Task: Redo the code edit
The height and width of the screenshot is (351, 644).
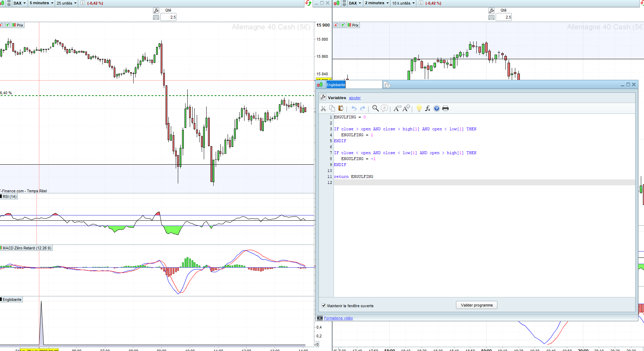Action: (x=363, y=109)
